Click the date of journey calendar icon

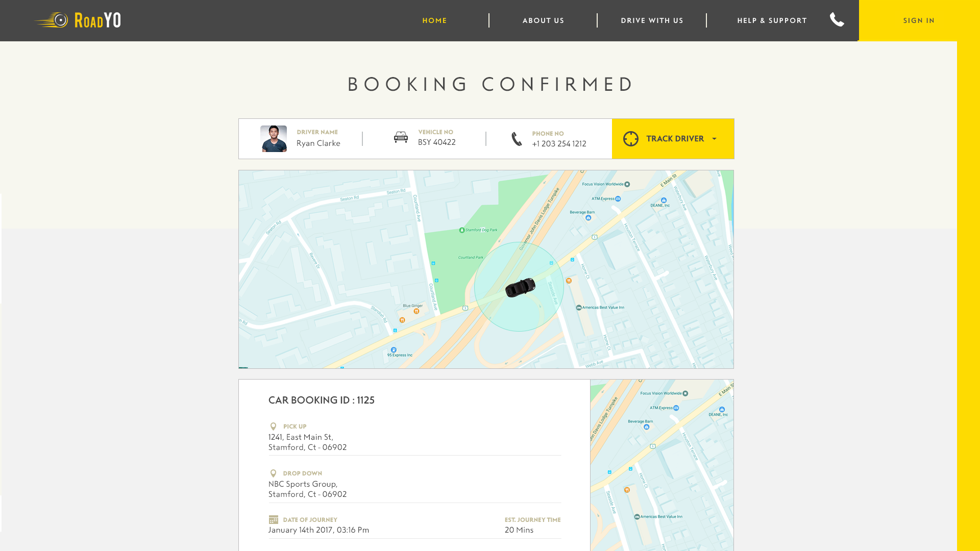(x=274, y=519)
